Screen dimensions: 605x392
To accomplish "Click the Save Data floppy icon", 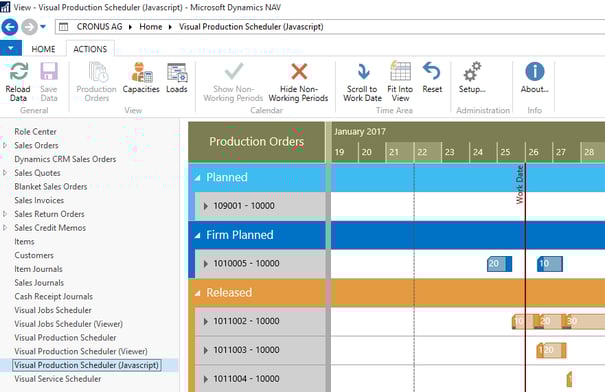I will [49, 72].
